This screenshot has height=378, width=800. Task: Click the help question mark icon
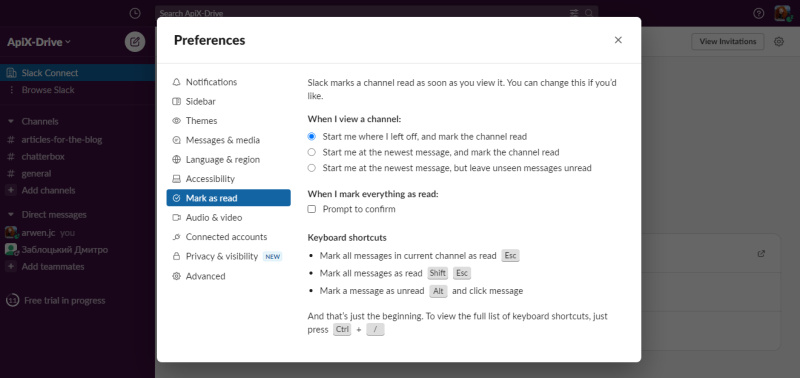click(x=759, y=13)
